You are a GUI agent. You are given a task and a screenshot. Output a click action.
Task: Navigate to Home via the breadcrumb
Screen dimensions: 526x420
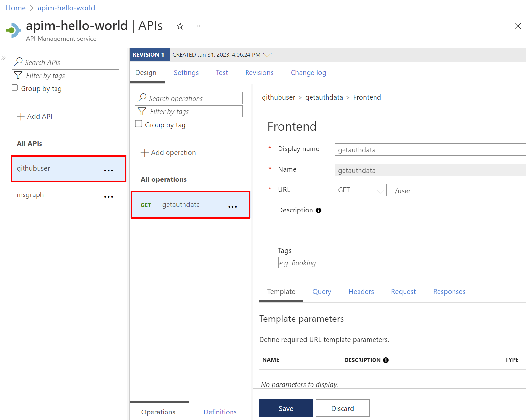pyautogui.click(x=15, y=8)
